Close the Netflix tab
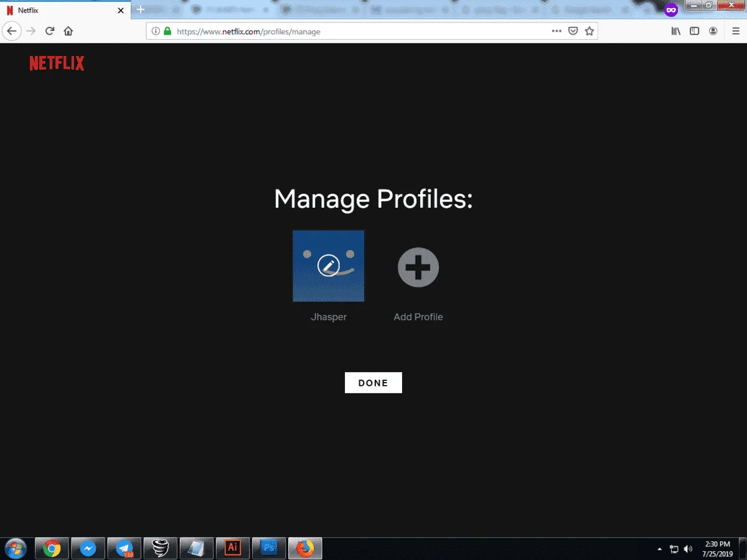The height and width of the screenshot is (560, 747). [120, 11]
